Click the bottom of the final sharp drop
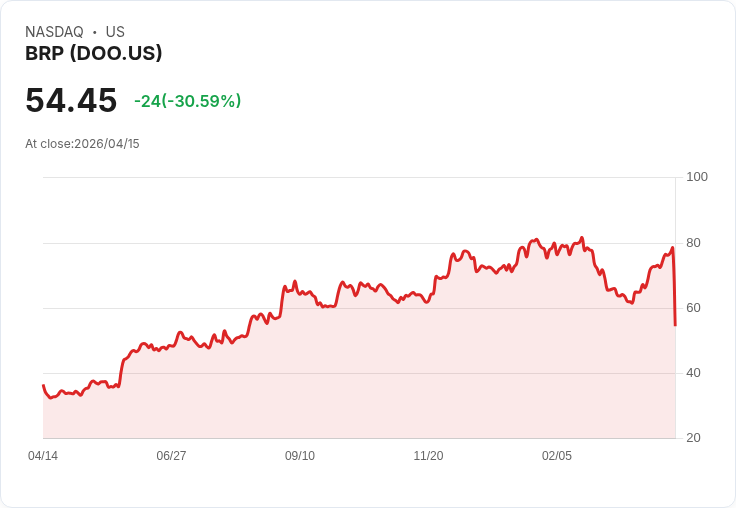The width and height of the screenshot is (736, 508). 675,324
